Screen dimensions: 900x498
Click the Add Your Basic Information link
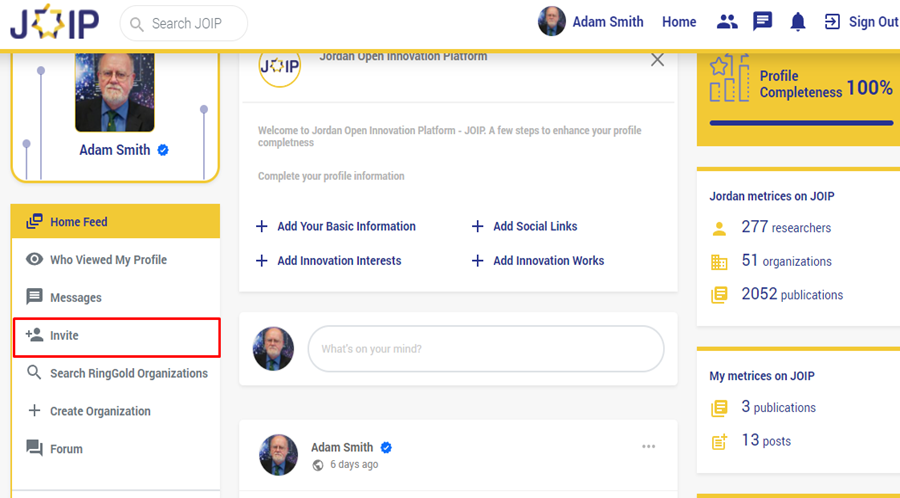(x=346, y=227)
